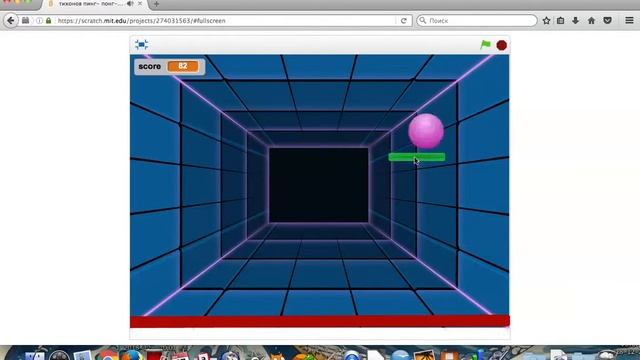This screenshot has width=640, height=360.
Task: Close the Scratch project browser tab
Action: [140, 4]
